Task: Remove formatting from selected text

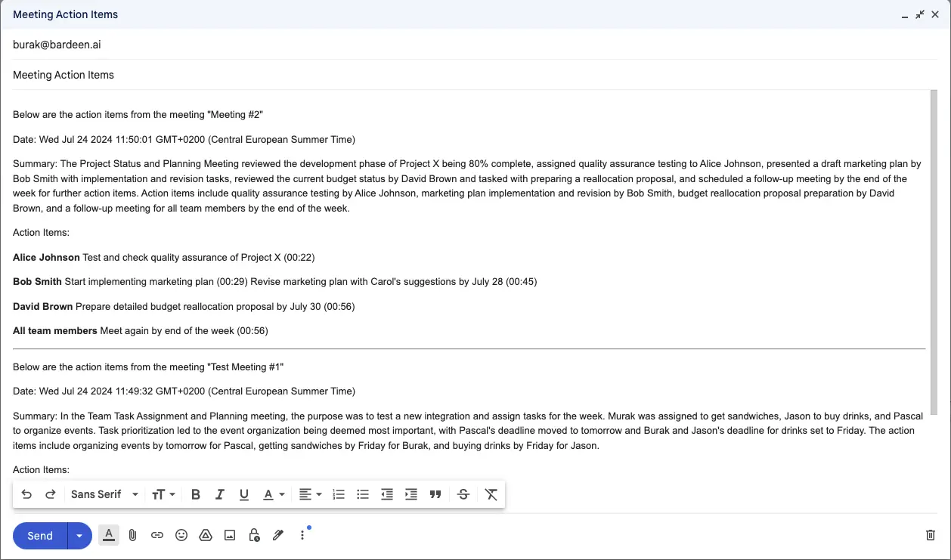Action: coord(491,494)
